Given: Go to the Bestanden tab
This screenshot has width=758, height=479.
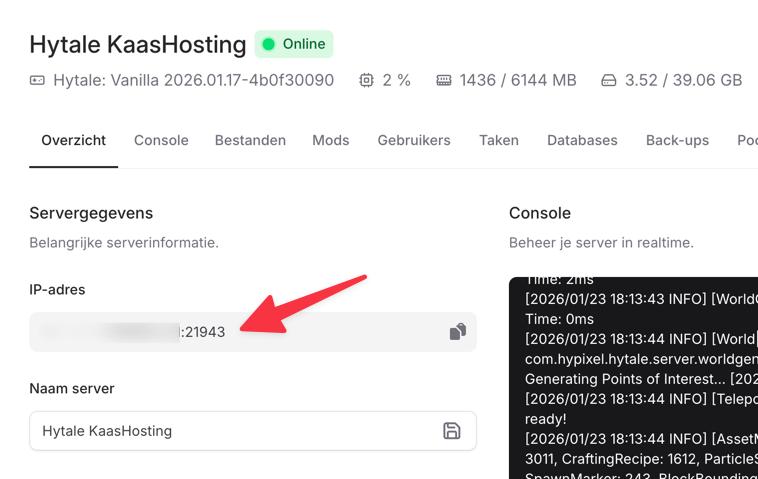Looking at the screenshot, I should (250, 140).
